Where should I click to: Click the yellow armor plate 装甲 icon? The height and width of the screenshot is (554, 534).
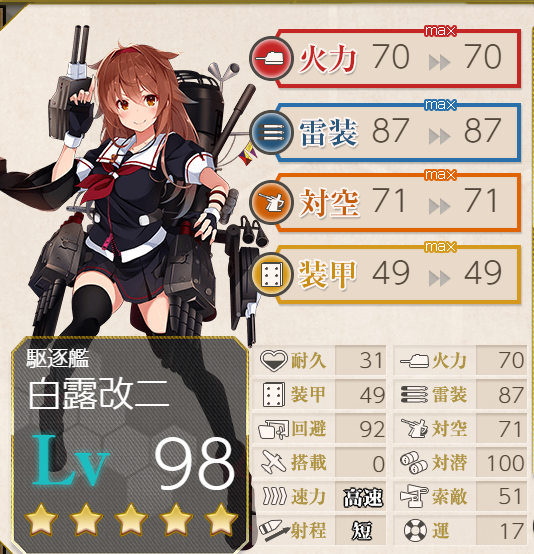pos(271,275)
